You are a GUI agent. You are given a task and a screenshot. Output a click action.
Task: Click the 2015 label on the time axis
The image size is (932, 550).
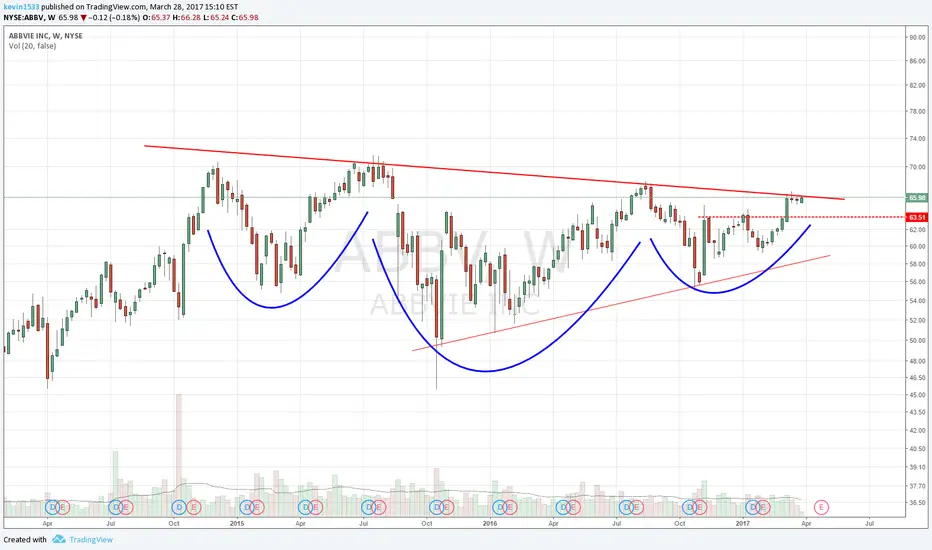click(x=237, y=523)
